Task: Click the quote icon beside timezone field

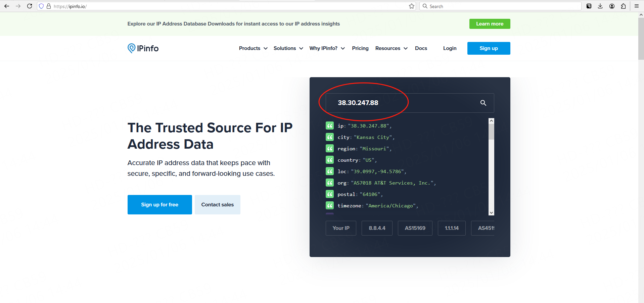Action: tap(330, 206)
